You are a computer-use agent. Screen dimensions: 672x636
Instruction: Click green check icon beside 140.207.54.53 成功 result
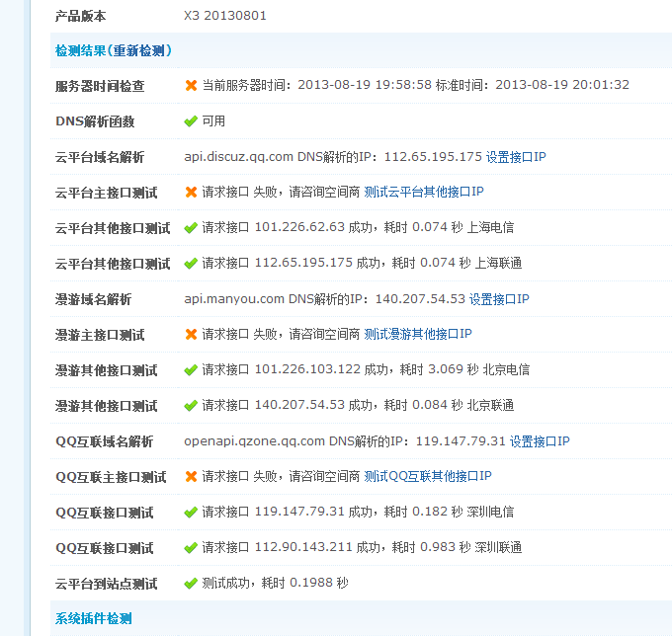(x=191, y=406)
